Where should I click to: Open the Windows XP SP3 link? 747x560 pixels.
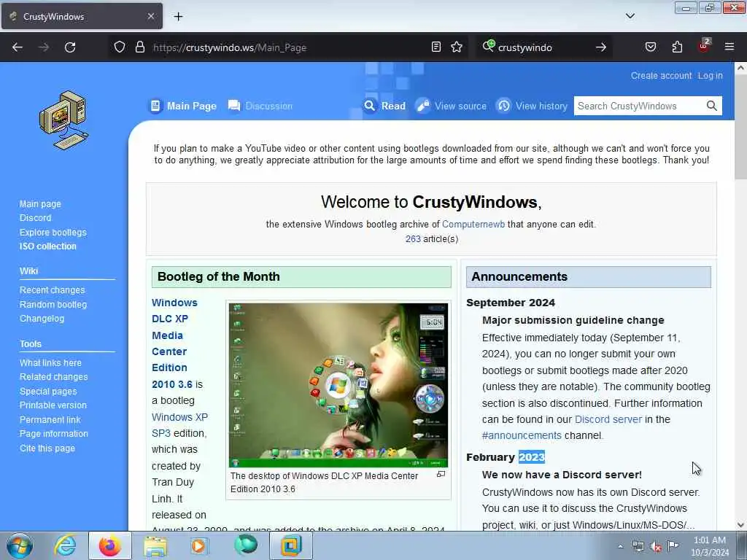click(x=179, y=425)
